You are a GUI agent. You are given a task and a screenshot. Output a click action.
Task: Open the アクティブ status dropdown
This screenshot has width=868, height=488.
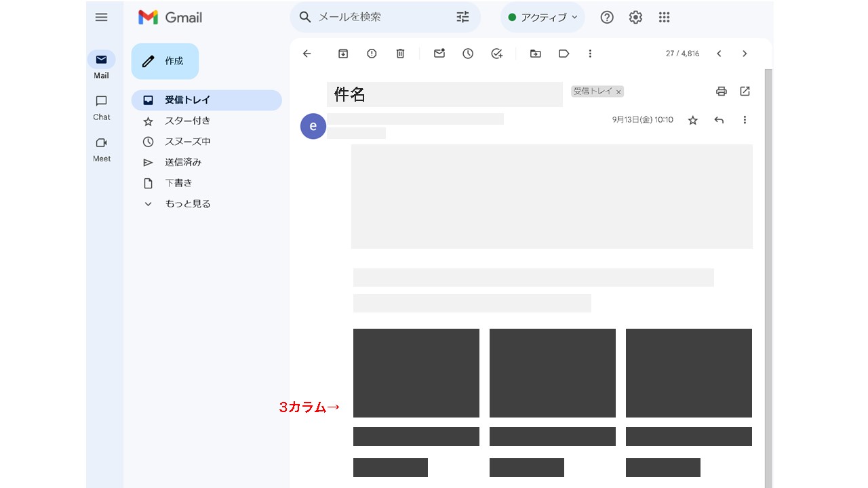click(x=542, y=18)
